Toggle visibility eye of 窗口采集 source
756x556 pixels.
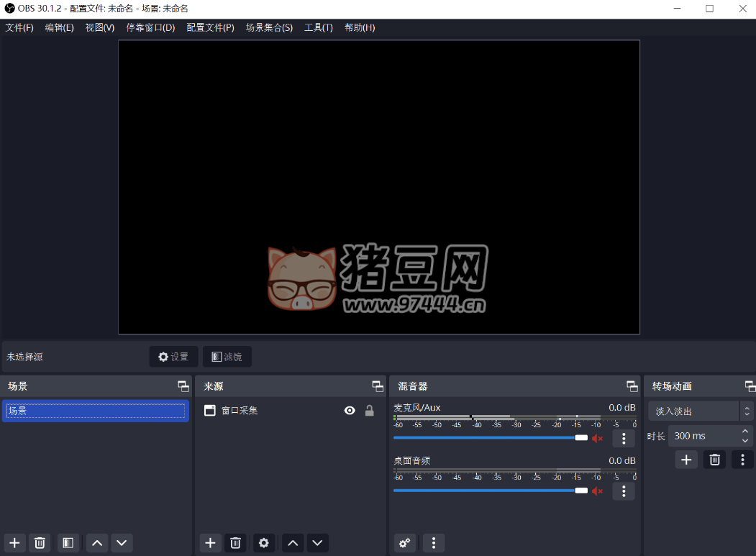click(x=350, y=411)
